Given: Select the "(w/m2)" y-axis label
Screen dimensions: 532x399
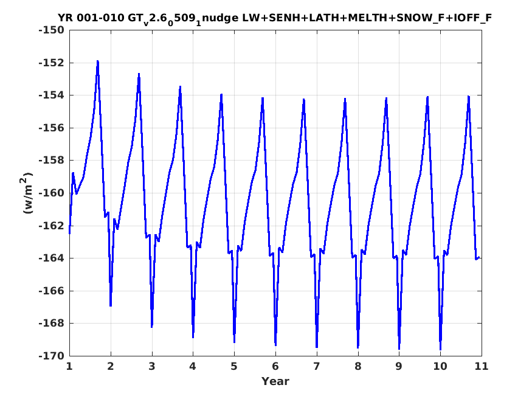Looking at the screenshot, I should tap(27, 193).
